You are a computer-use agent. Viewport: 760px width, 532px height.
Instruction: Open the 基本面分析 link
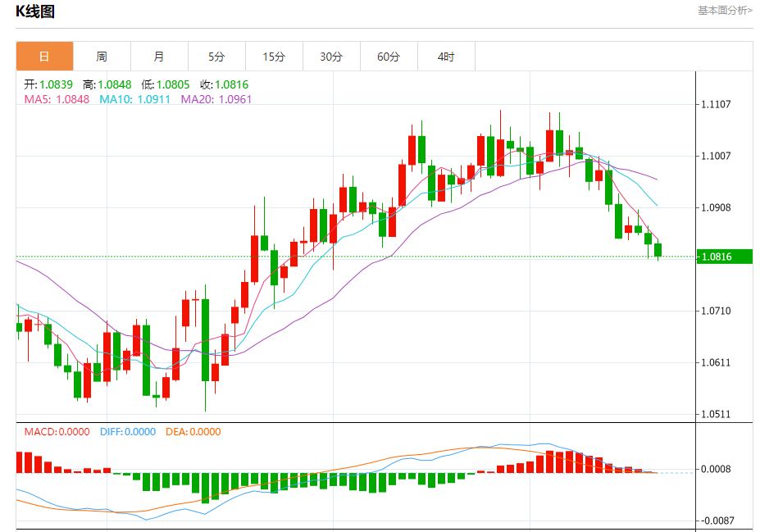725,11
